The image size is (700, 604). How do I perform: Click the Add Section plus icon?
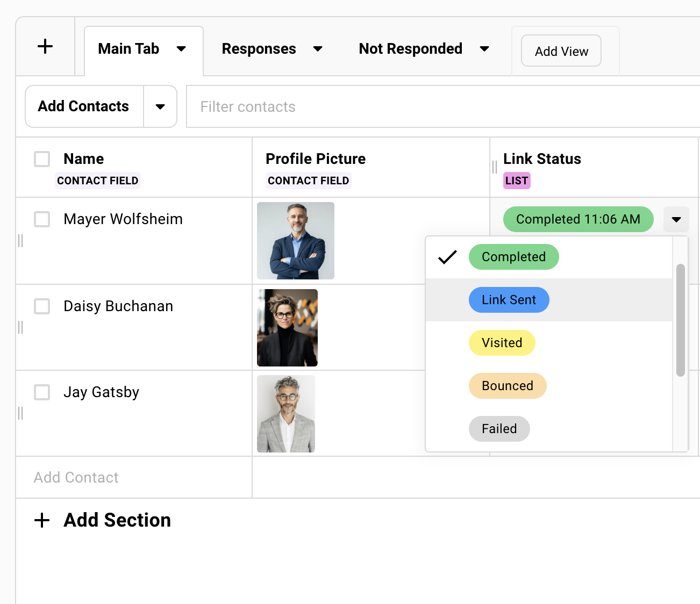[41, 520]
